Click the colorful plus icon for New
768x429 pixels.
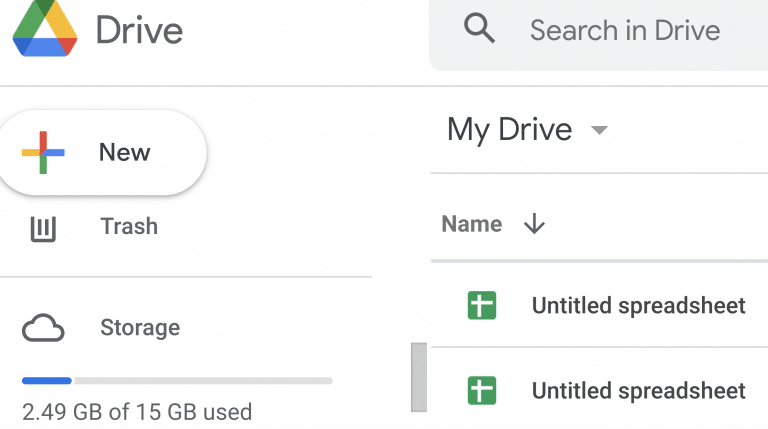coord(43,153)
